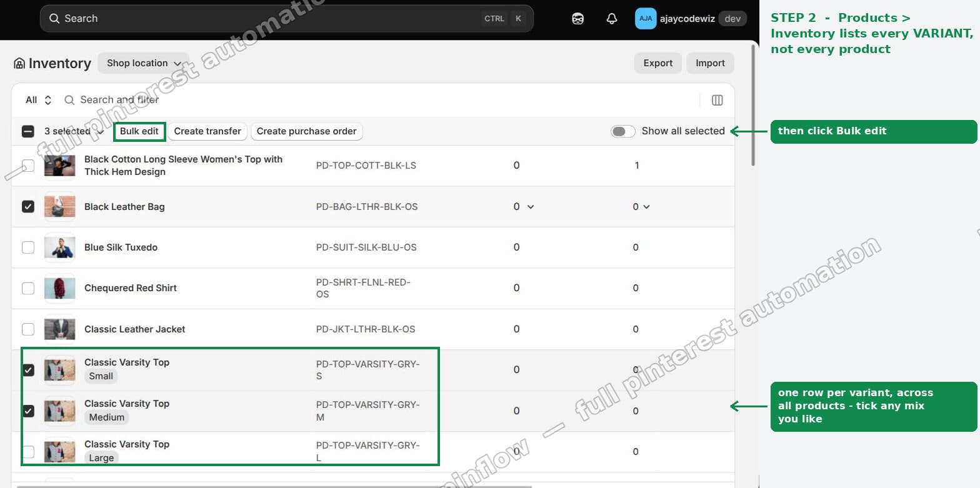Click SKU PD-TOP-VARSITY-GRY-M

pyautogui.click(x=368, y=411)
